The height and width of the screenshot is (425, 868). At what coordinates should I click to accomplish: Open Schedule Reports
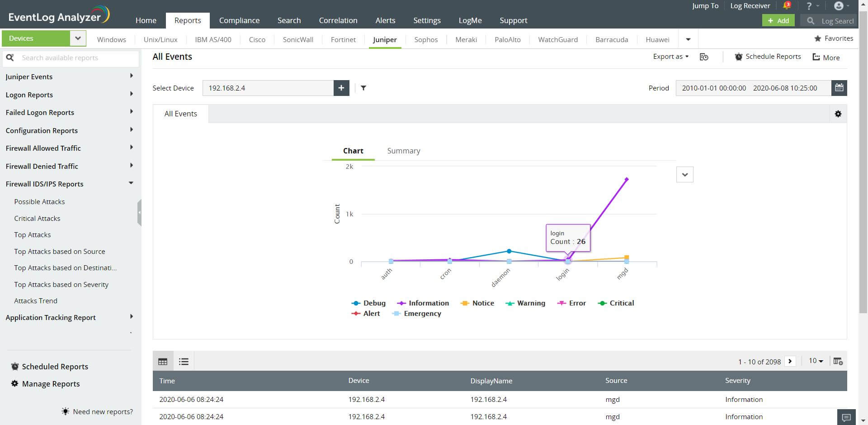click(x=768, y=57)
